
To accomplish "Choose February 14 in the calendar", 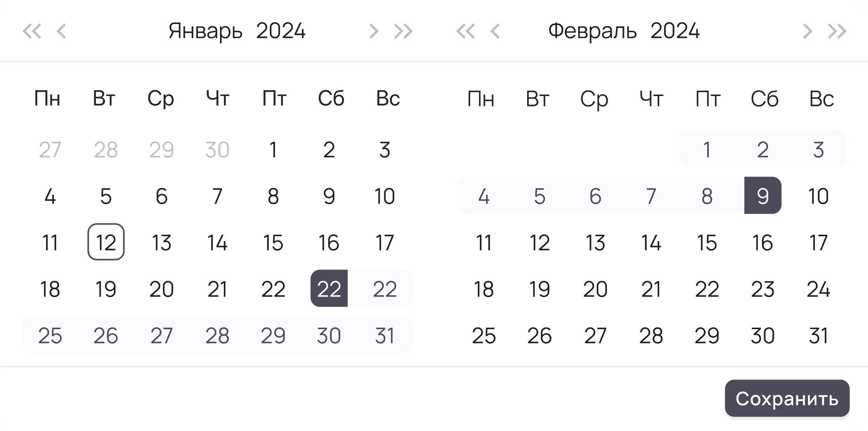I will (x=651, y=242).
